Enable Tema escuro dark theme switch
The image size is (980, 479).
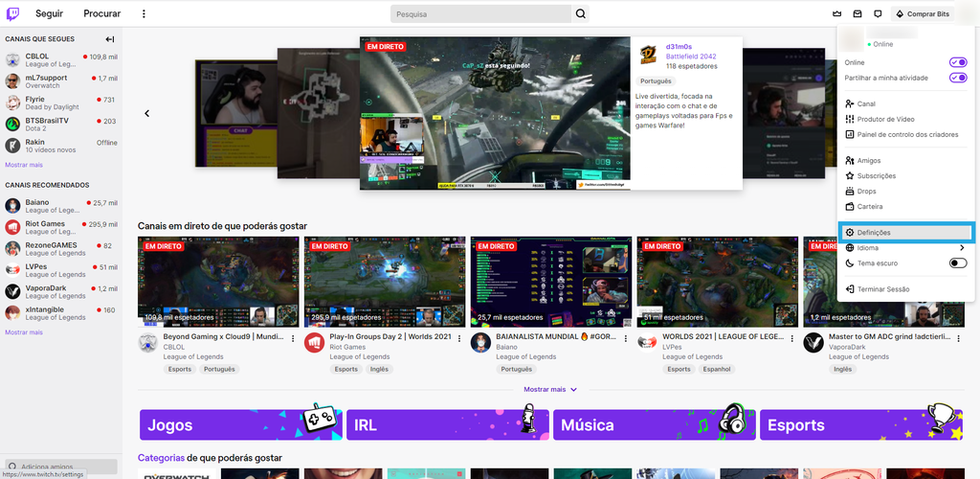[x=957, y=263]
